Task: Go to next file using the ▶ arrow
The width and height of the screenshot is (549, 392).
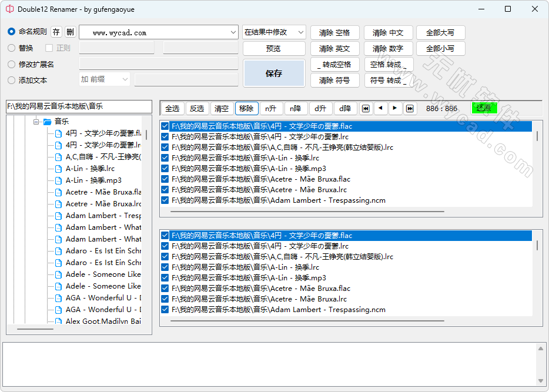Action: [394, 108]
